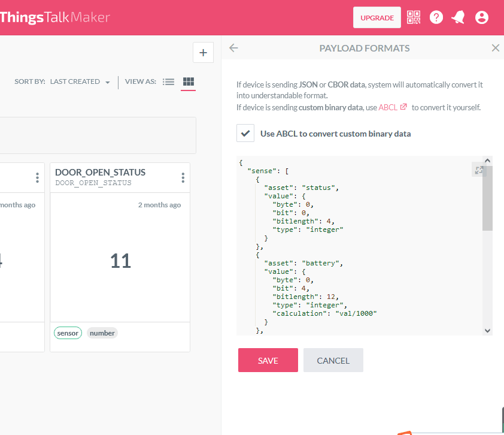This screenshot has height=435, width=504.
Task: Click the code editor scrollbar thumb
Action: [x=487, y=198]
